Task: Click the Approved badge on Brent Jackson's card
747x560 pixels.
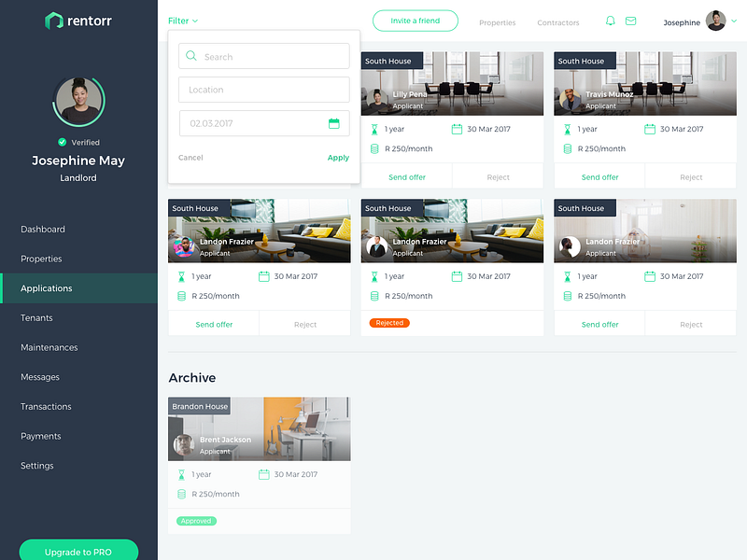Action: [196, 521]
